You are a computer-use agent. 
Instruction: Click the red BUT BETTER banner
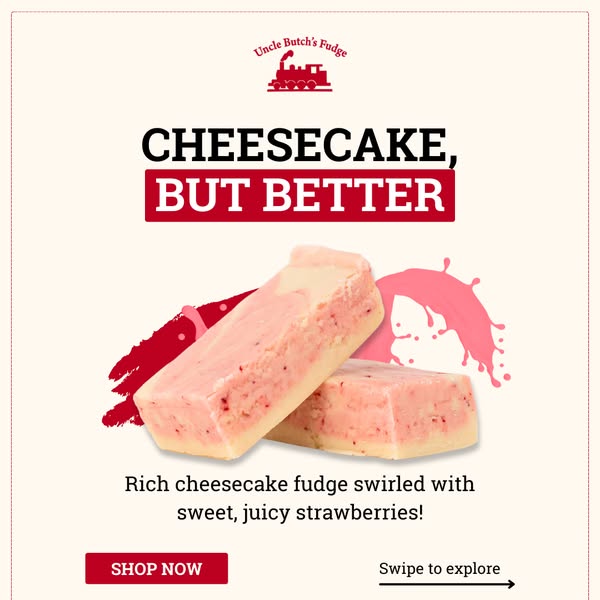[300, 196]
